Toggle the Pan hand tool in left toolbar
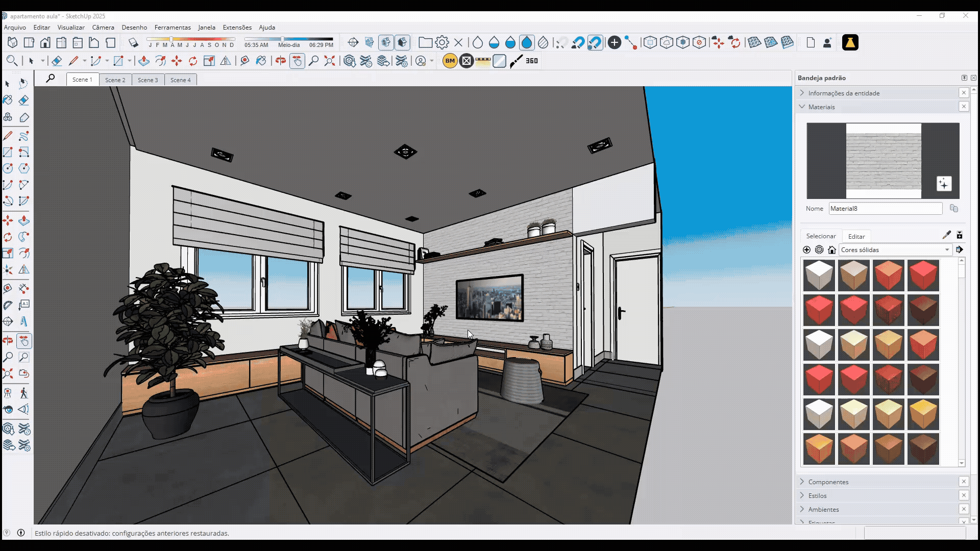The image size is (980, 551). (23, 341)
